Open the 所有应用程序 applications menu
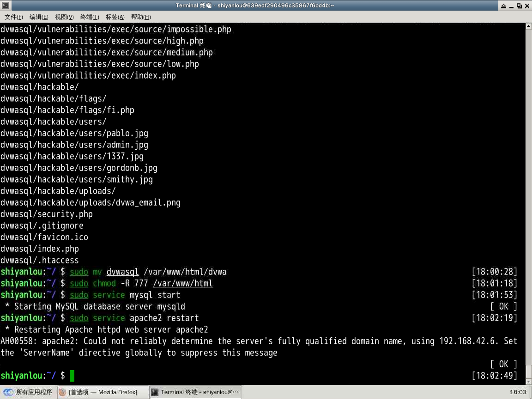Viewport: 532px width, 414px height. click(x=28, y=392)
